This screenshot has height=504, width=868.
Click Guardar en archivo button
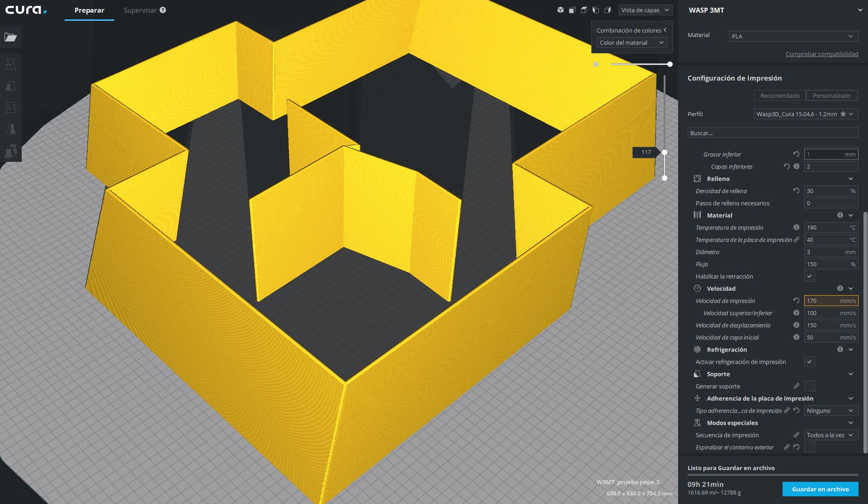click(x=820, y=489)
